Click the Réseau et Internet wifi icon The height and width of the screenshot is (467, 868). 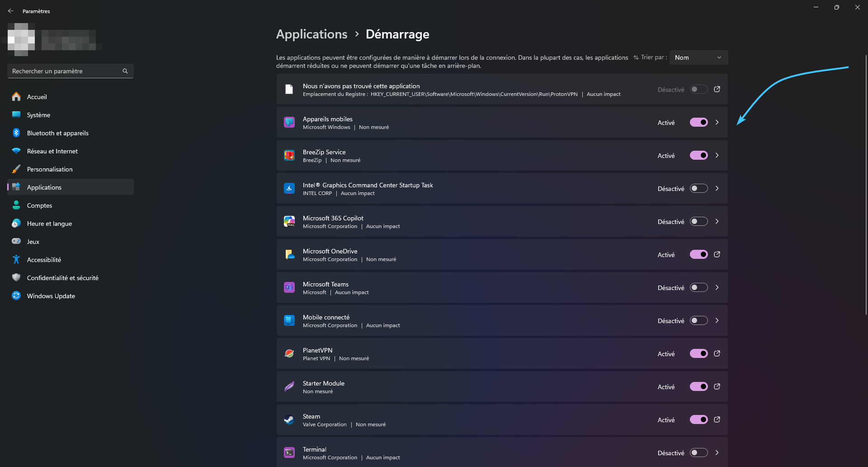16,151
